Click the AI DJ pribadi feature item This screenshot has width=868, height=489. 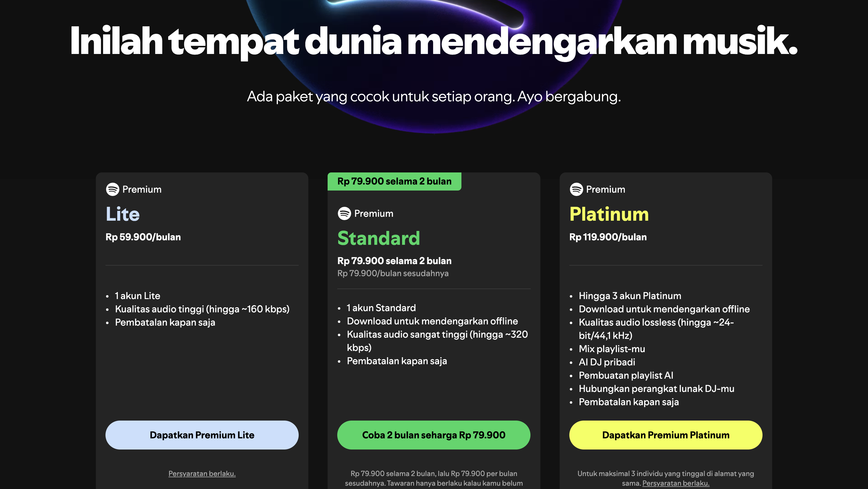[607, 362]
